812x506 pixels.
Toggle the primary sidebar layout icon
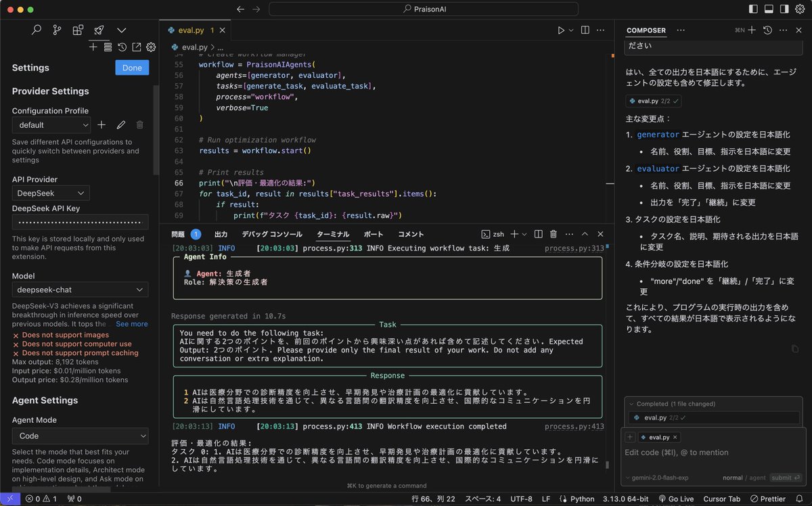(x=754, y=9)
